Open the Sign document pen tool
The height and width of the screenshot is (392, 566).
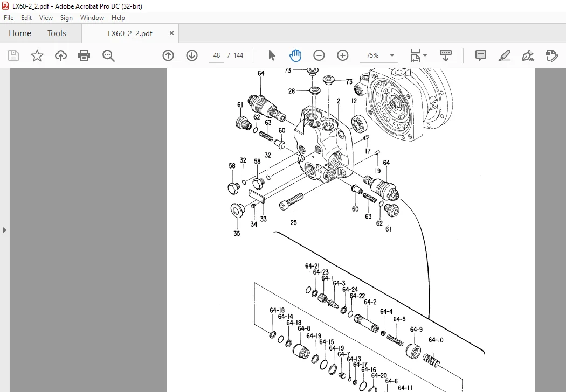pos(528,55)
